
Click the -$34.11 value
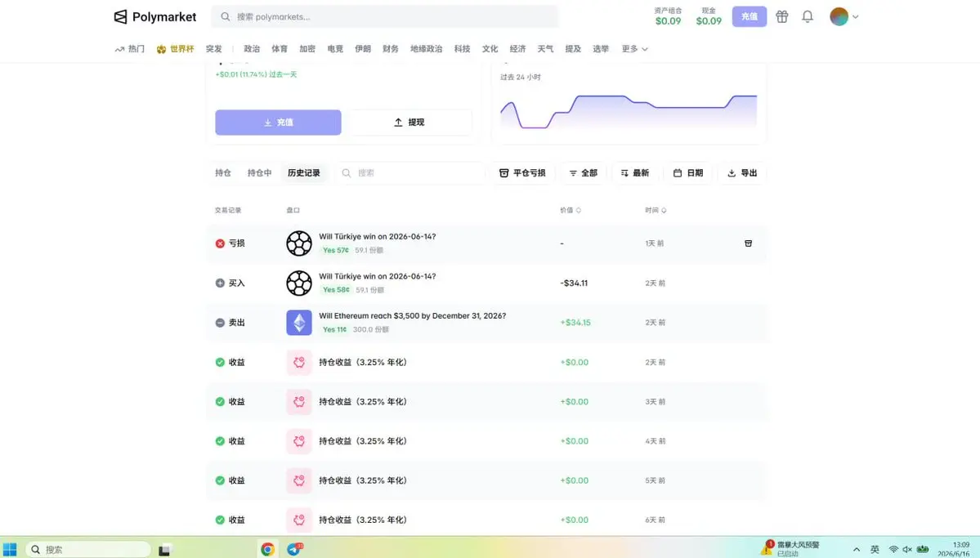click(x=574, y=283)
